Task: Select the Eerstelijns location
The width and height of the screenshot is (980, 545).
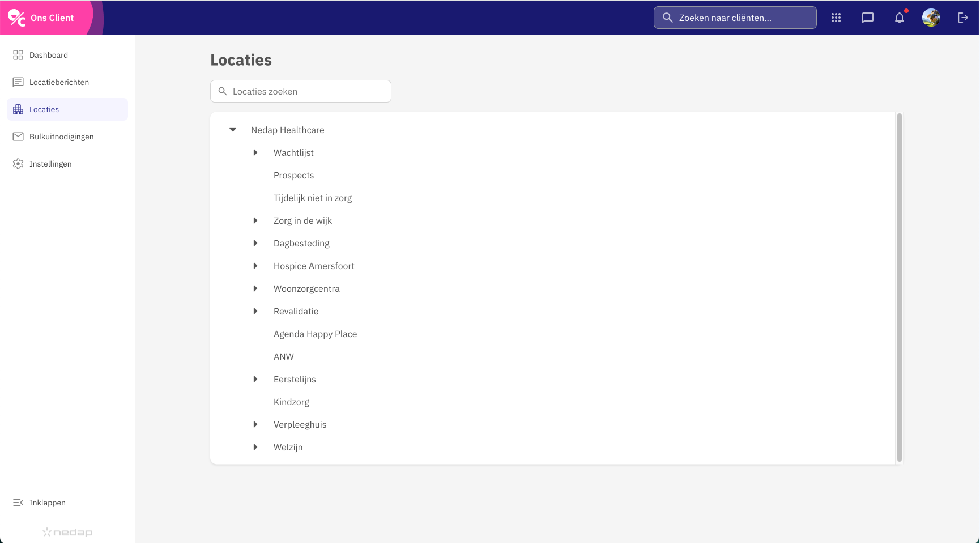Action: click(x=295, y=379)
